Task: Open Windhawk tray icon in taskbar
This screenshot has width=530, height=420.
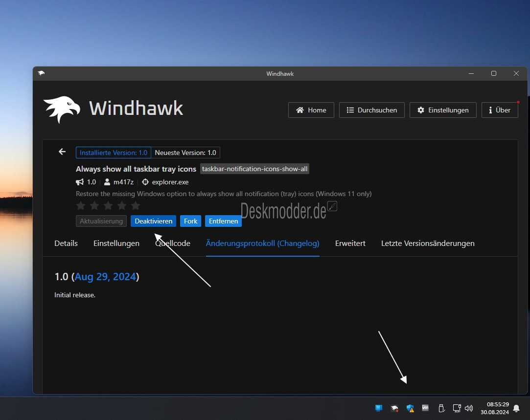Action: point(394,409)
